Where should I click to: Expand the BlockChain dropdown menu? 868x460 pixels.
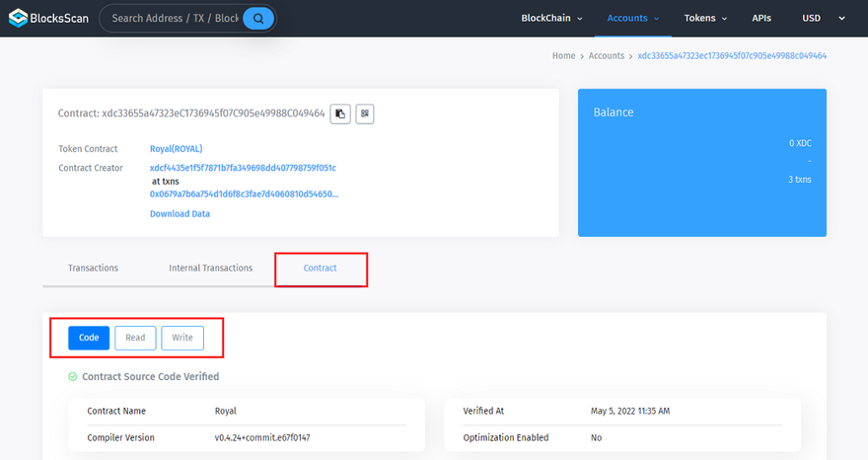551,19
